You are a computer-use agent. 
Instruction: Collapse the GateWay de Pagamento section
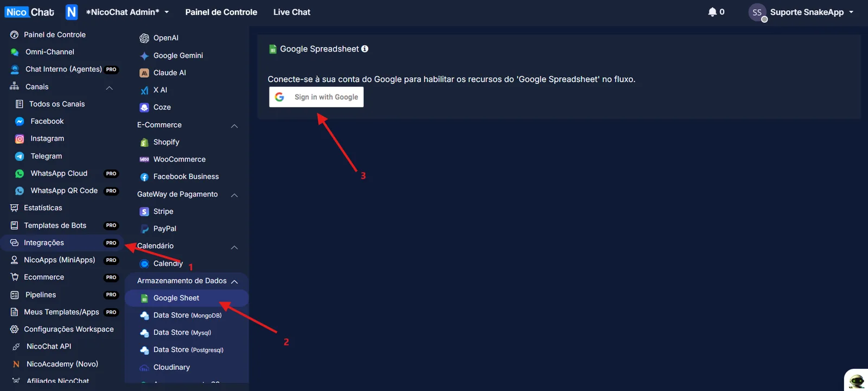234,195
